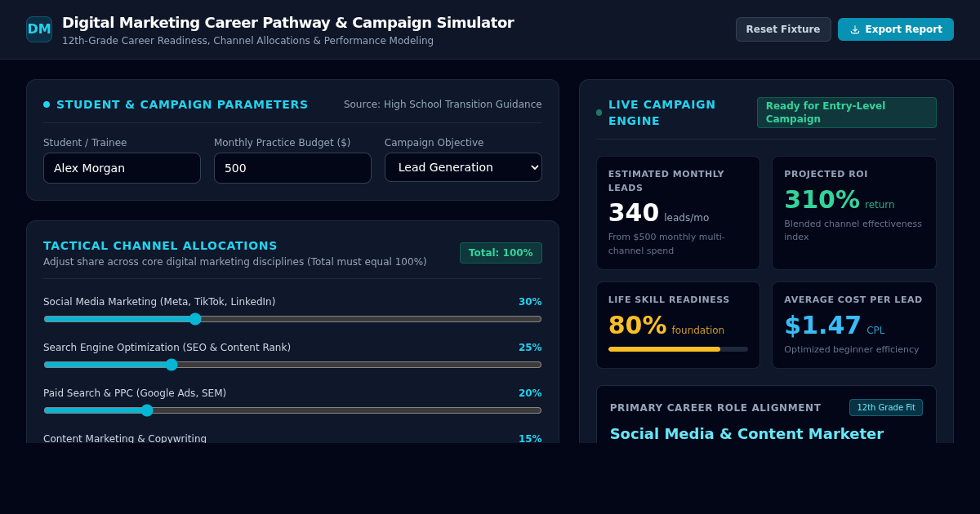This screenshot has width=980, height=514.
Task: Click the Primary Career Role Alignment label
Action: tap(715, 408)
